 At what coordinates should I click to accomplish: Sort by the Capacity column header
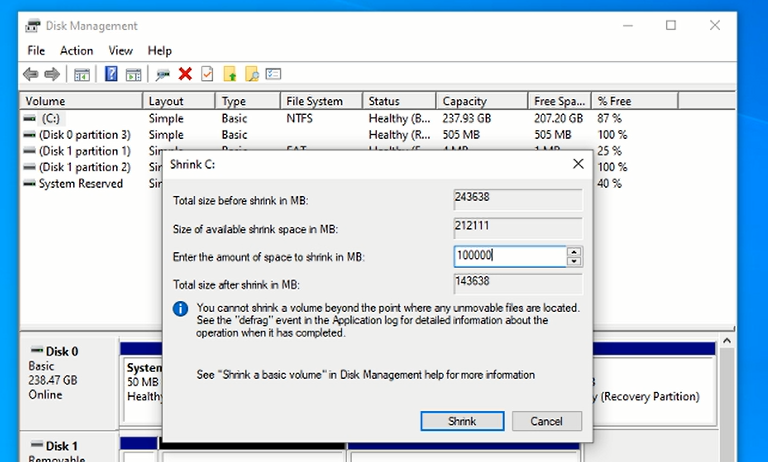(x=479, y=101)
